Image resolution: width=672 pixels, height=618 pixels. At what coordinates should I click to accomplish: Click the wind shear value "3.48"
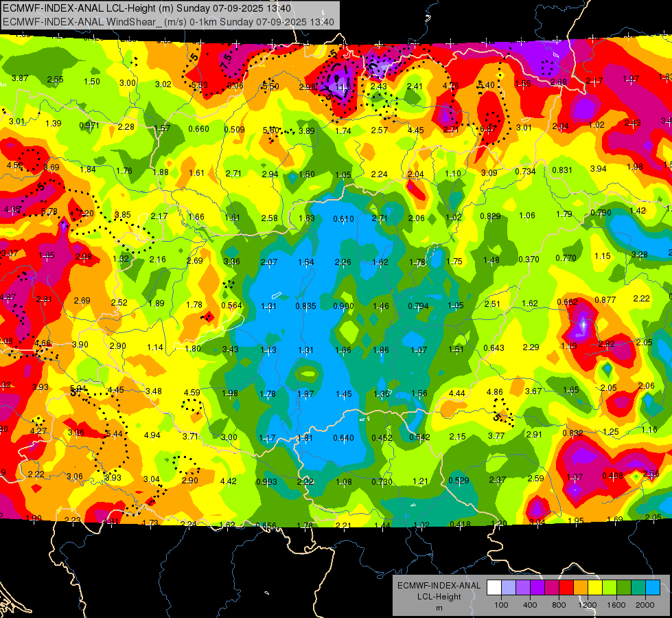(x=154, y=391)
